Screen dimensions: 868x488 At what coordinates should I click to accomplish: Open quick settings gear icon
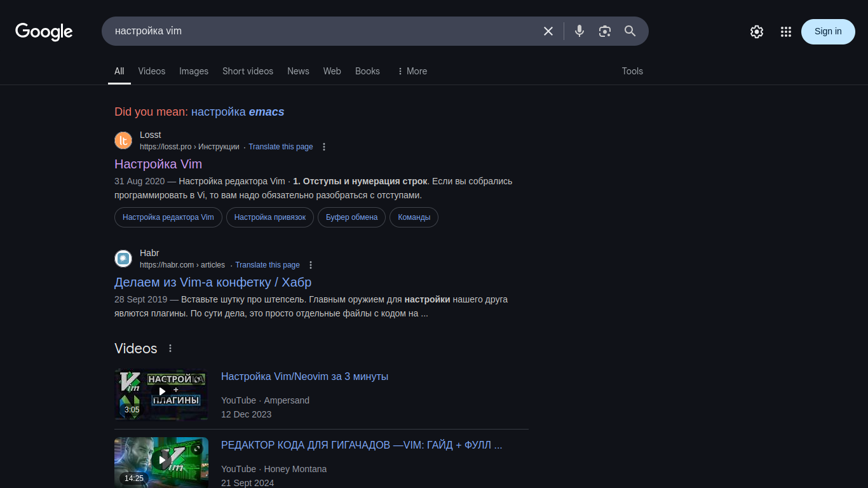tap(757, 32)
